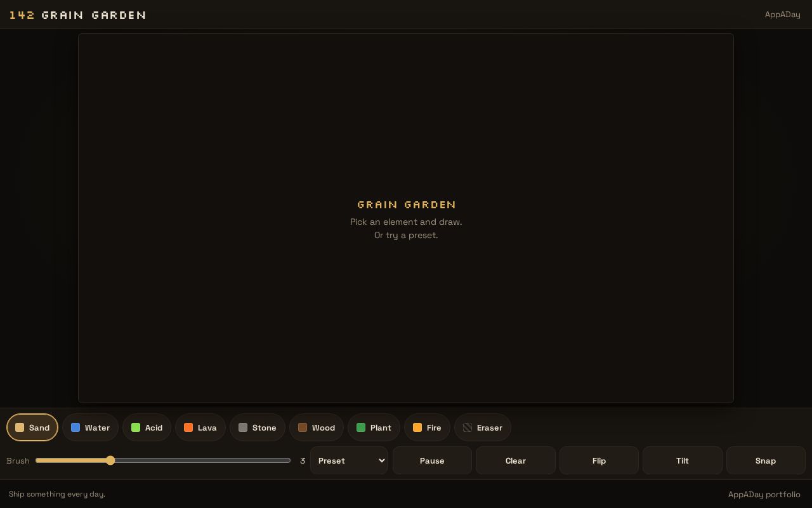Click the "142 GRAIN GARDEN" header title
This screenshot has height=508, width=812.
click(x=77, y=15)
